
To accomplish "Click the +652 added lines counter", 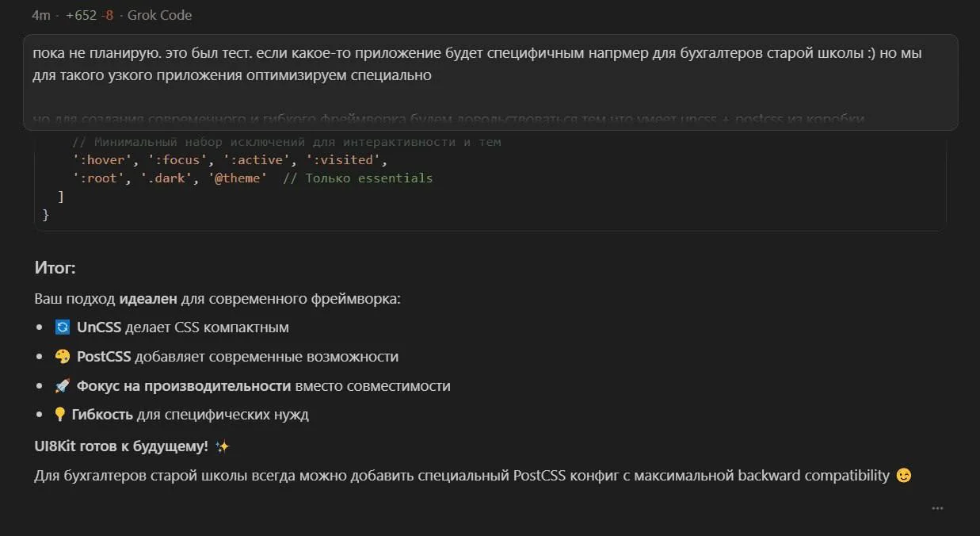I will (82, 15).
